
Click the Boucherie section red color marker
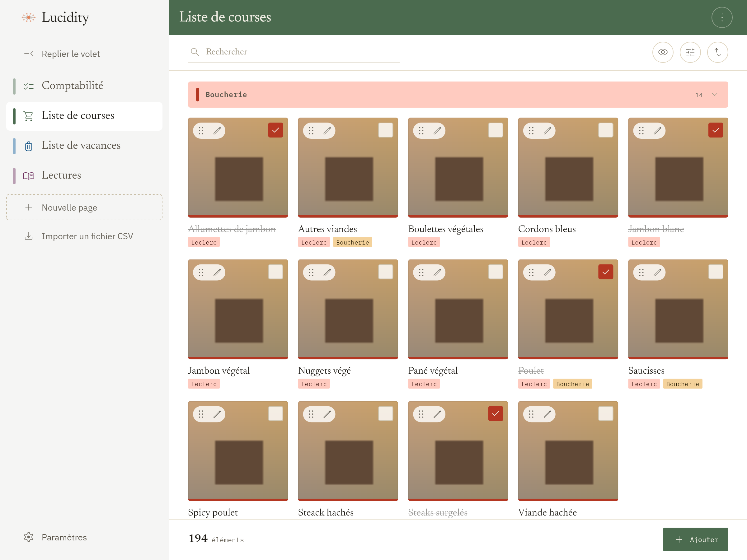point(198,95)
